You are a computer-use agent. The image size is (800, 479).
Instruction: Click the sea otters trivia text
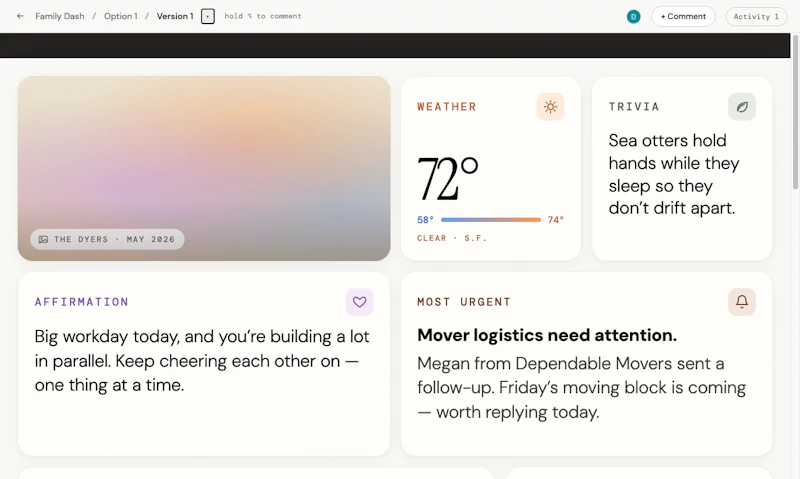674,174
